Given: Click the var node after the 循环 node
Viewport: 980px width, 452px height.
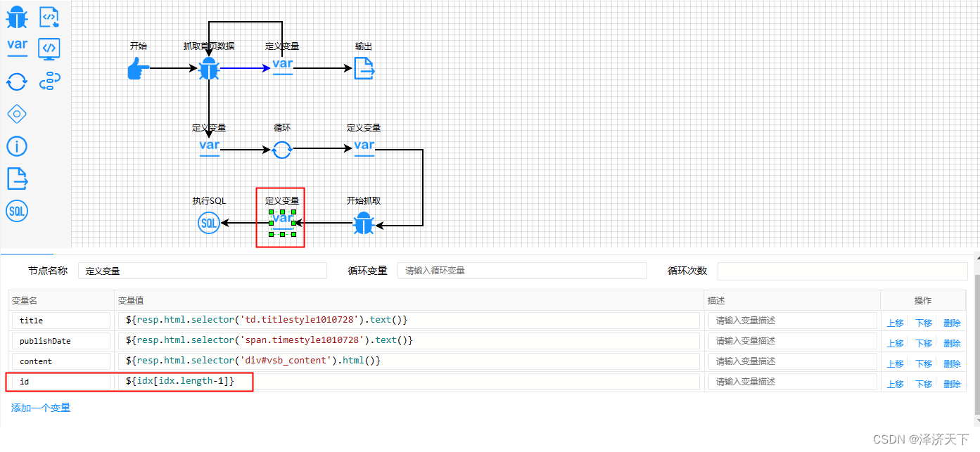Looking at the screenshot, I should point(364,148).
